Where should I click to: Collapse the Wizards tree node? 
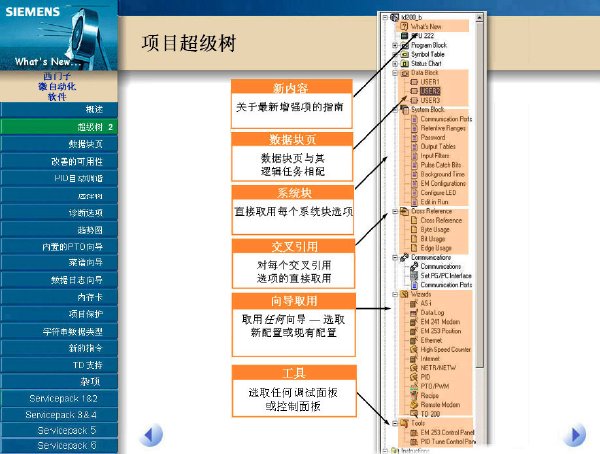[x=395, y=294]
